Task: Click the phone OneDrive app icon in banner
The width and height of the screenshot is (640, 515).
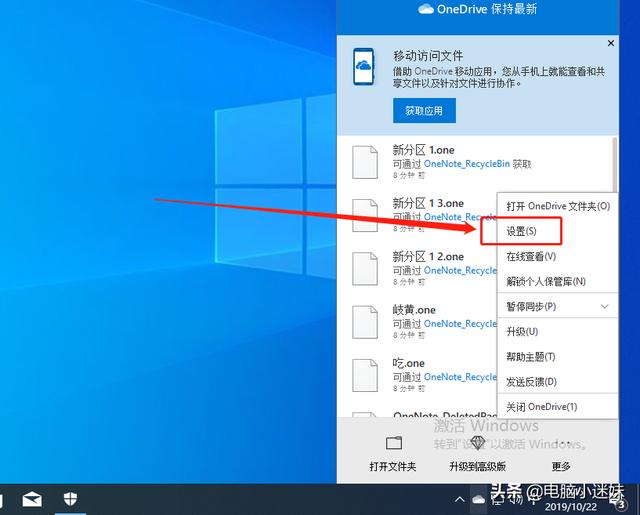Action: pyautogui.click(x=363, y=67)
